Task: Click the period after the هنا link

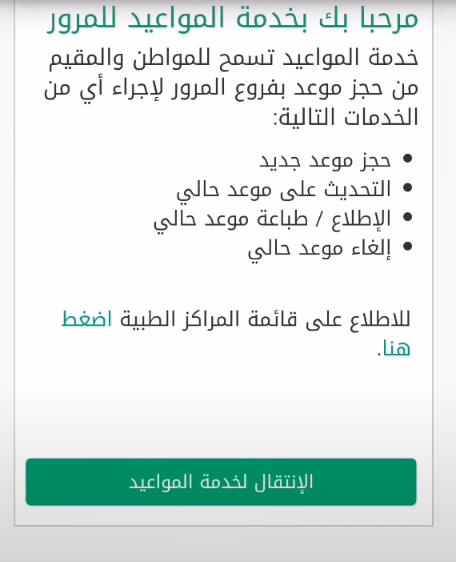Action: (379, 354)
